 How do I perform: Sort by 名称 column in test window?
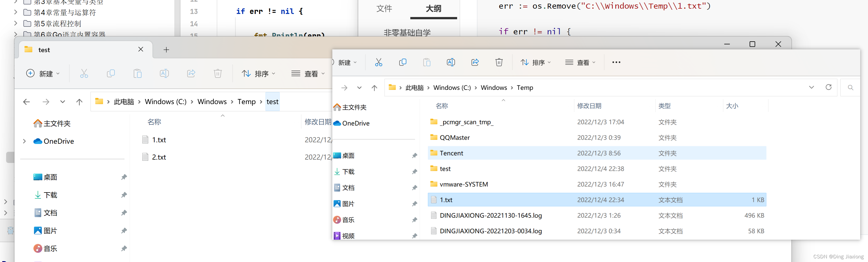click(154, 122)
